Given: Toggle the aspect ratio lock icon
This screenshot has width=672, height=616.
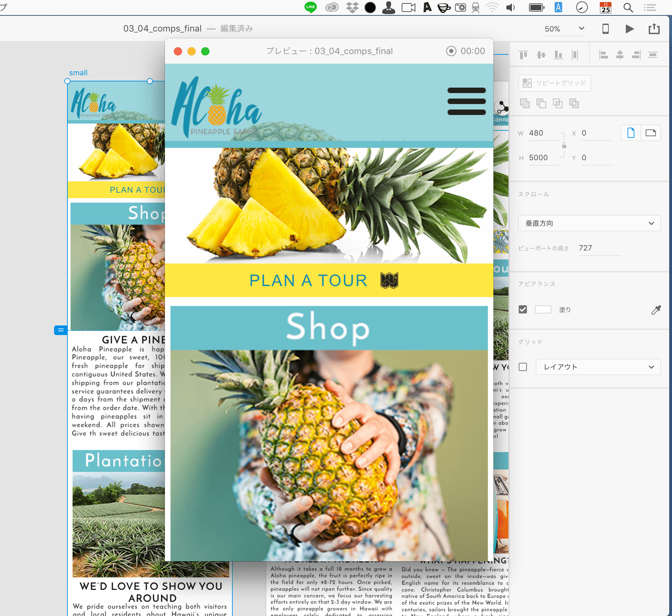Looking at the screenshot, I should coord(564,145).
